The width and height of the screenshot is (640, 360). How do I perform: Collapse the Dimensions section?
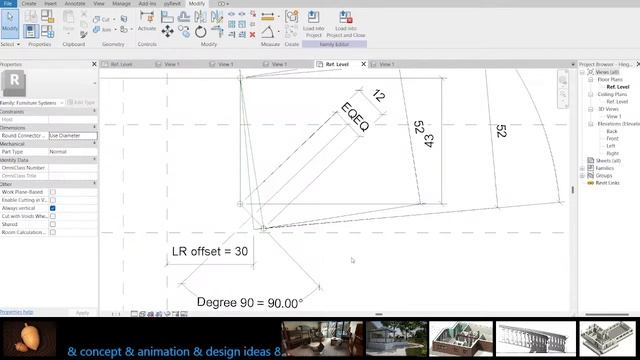pyautogui.click(x=94, y=127)
